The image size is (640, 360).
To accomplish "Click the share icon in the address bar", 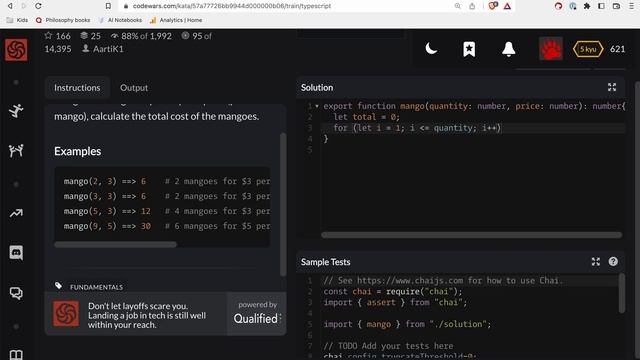I will [x=472, y=6].
